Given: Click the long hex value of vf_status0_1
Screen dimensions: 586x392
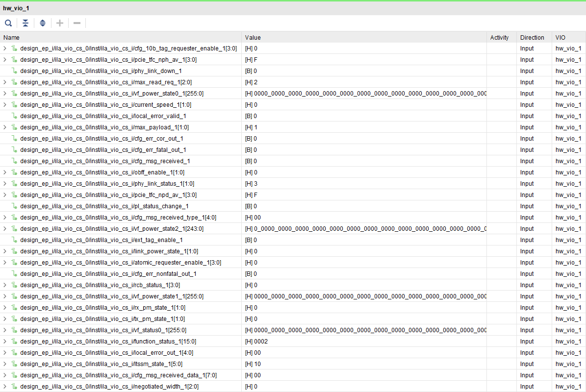Looking at the screenshot, I should click(x=365, y=330).
